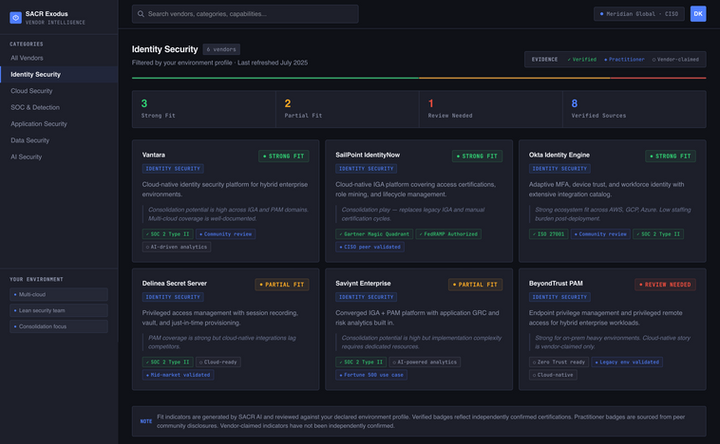Click the CISO peer validated badge
Screen dimensions: 720x444
coord(370,247)
